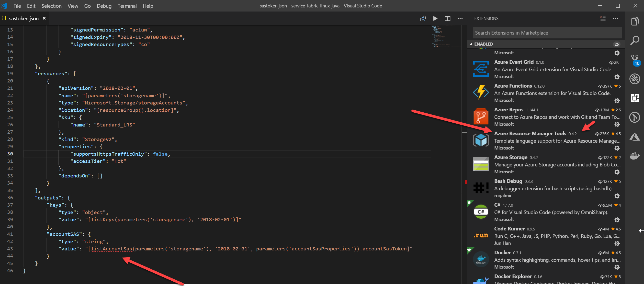Collapse the ENABLED extensions section
Screen dimensions: 644x286
(x=471, y=44)
